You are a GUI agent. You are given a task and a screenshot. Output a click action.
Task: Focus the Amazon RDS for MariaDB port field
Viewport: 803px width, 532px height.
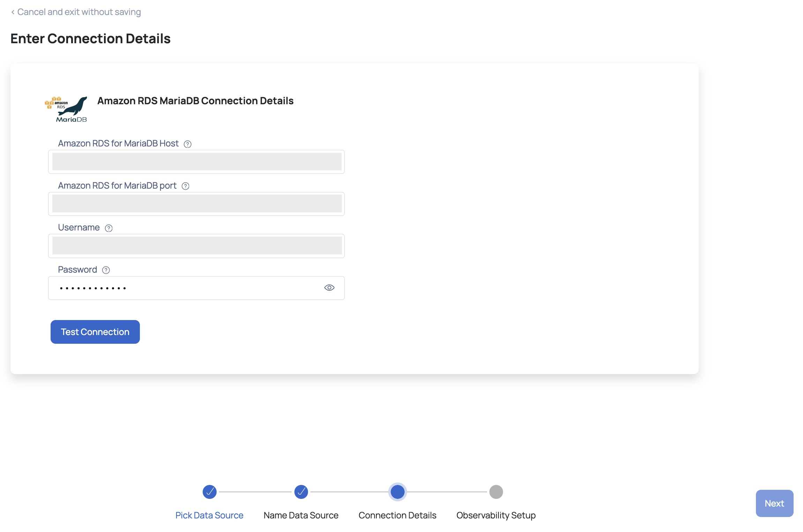(x=196, y=204)
